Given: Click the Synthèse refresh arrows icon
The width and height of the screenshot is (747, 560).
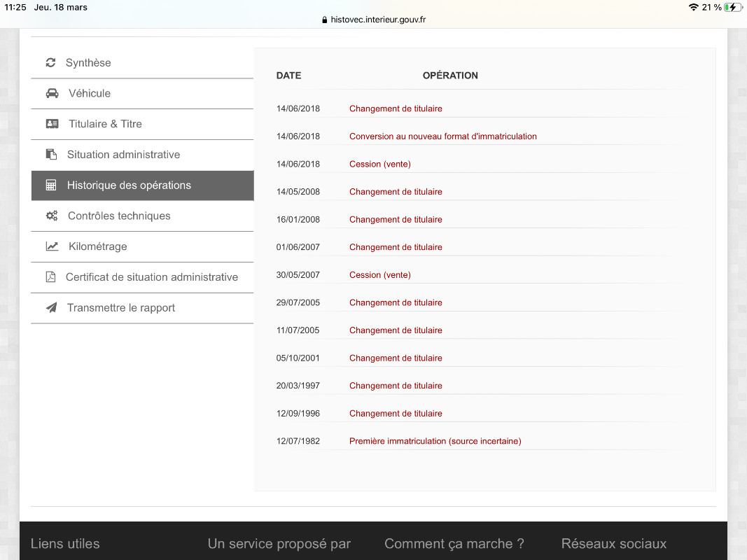Looking at the screenshot, I should [x=50, y=63].
